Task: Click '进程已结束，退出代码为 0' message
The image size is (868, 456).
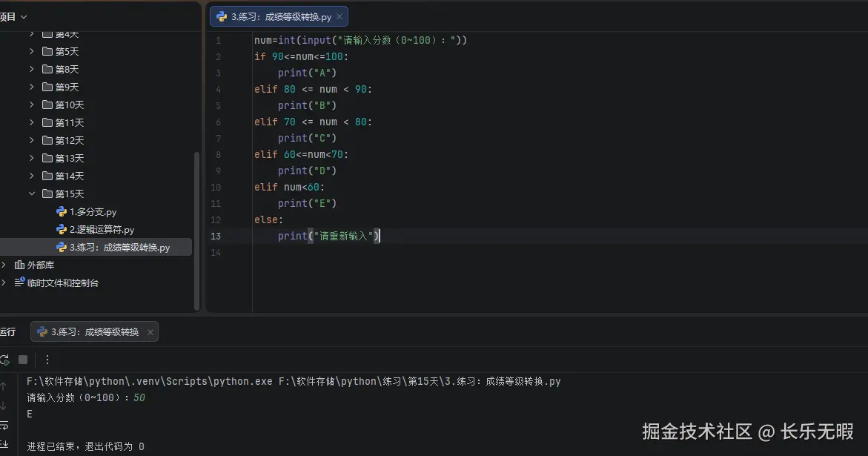Action: click(x=86, y=446)
